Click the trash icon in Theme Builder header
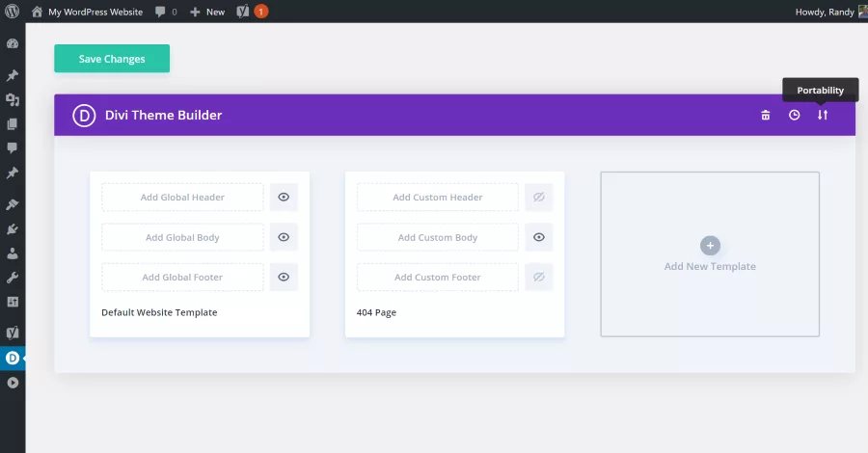 (x=766, y=115)
